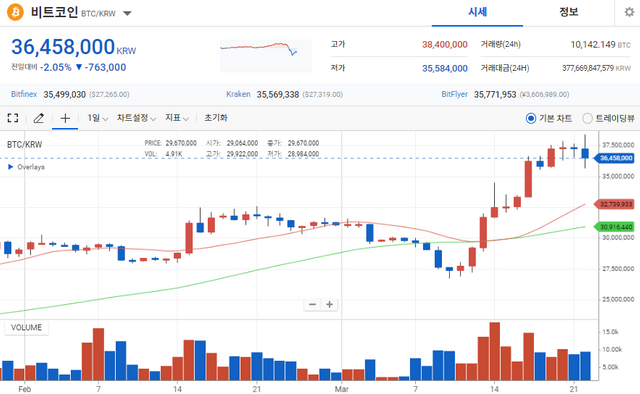Open settings gear icon
The image size is (640, 394).
point(629,12)
